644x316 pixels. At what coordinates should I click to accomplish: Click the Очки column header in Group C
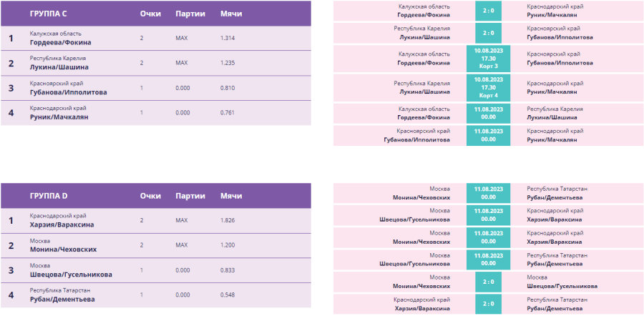150,14
